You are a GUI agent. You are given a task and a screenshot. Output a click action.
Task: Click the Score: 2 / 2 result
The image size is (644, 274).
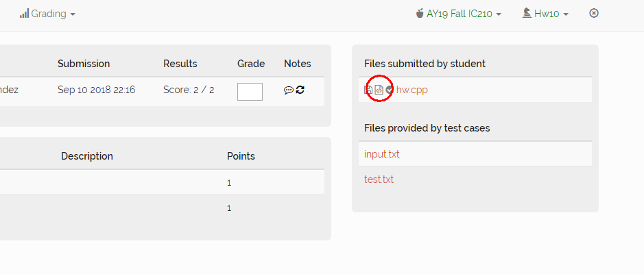click(x=189, y=90)
